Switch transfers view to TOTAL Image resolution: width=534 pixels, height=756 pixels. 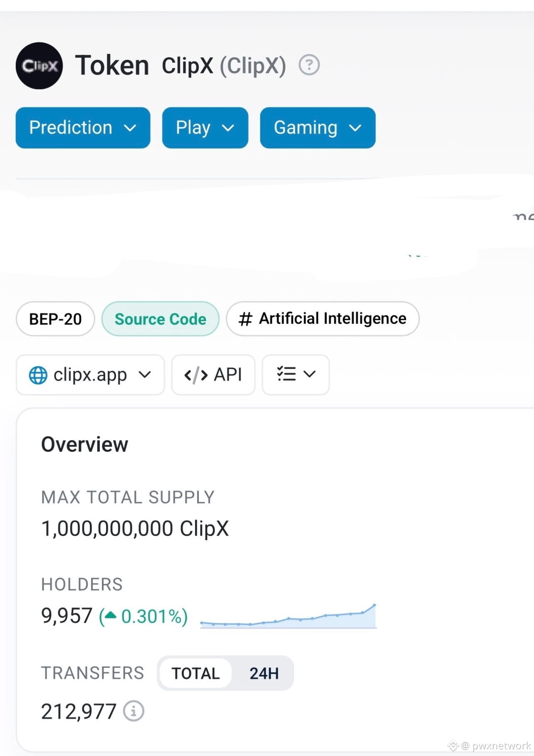tap(195, 673)
